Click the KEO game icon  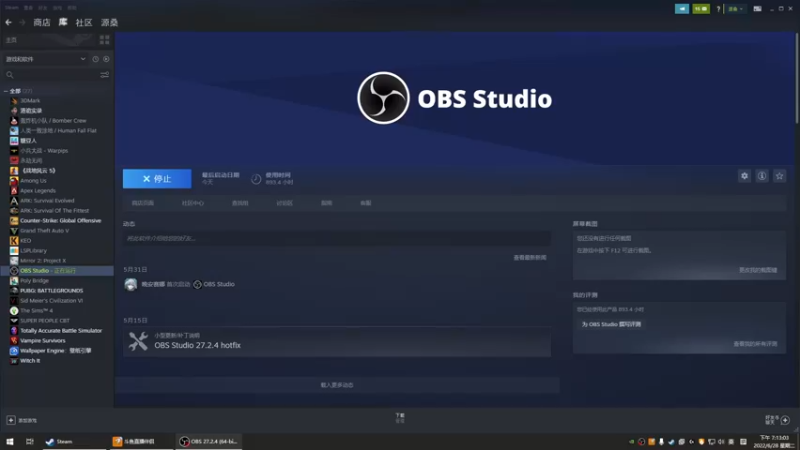[x=14, y=240]
